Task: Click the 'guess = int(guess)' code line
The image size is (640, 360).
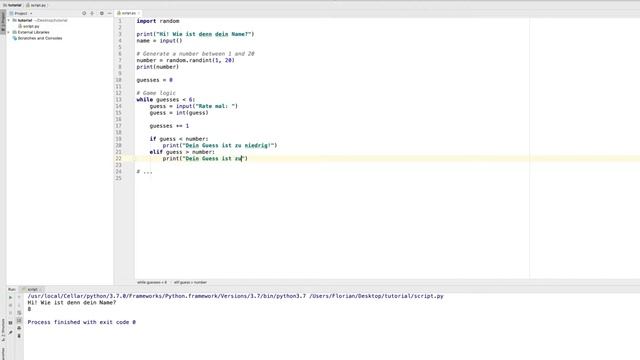Action: click(x=179, y=113)
